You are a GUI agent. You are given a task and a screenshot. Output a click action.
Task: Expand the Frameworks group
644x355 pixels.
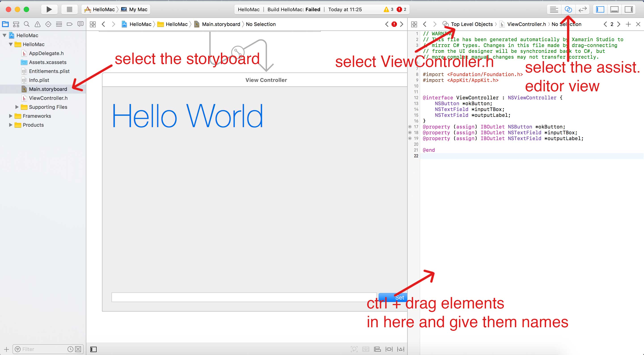11,116
